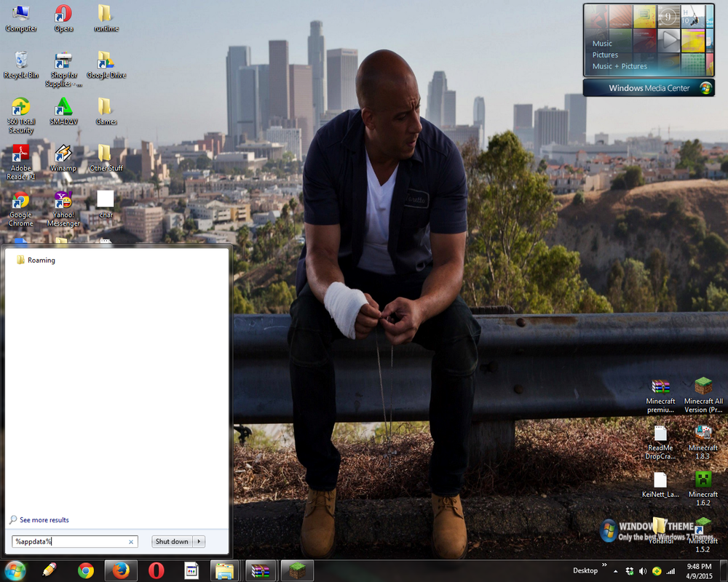
Task: Open the Shut down options arrow
Action: (x=199, y=541)
